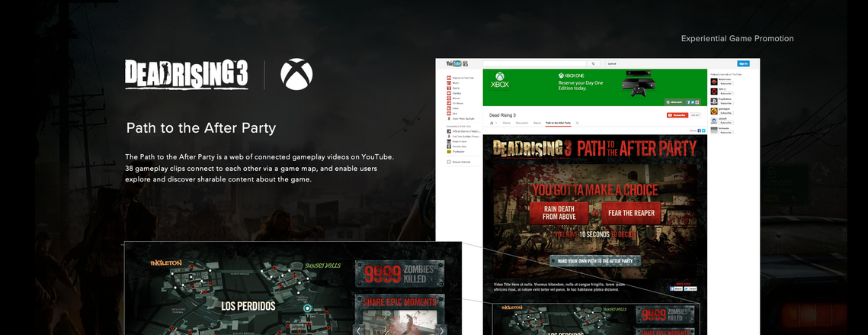The image size is (868, 335).
Task: Click the Tweet button below video
Action: point(690,288)
